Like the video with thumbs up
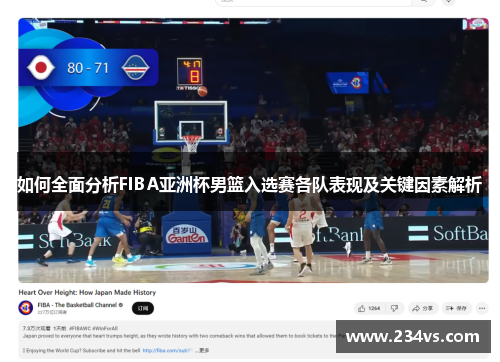 pyautogui.click(x=369, y=308)
